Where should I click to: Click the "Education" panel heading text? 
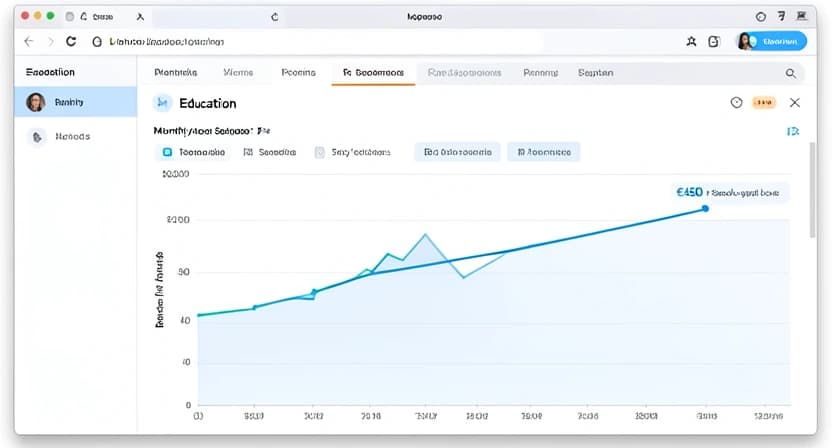[207, 104]
